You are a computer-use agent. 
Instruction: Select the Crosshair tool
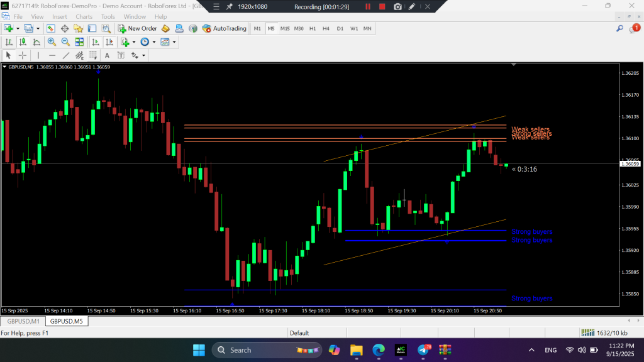point(23,55)
